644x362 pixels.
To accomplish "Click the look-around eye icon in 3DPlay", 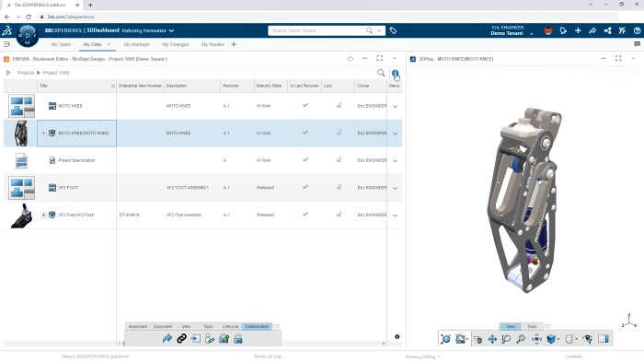I will pyautogui.click(x=536, y=339).
